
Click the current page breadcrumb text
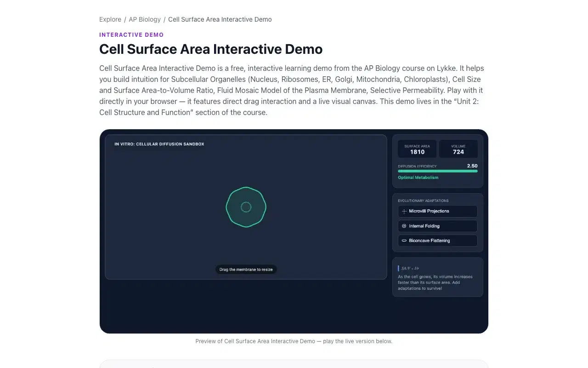click(x=220, y=19)
